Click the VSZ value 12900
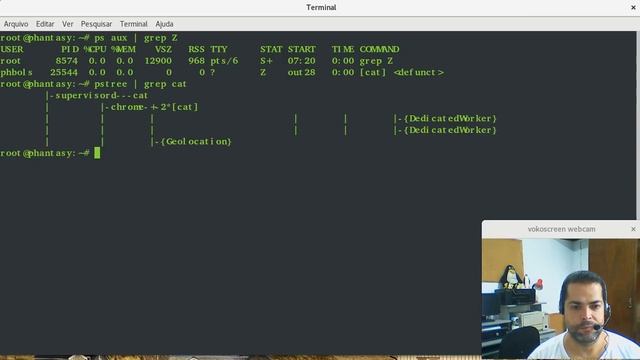Screen dimensions: 640x360 tap(158, 61)
